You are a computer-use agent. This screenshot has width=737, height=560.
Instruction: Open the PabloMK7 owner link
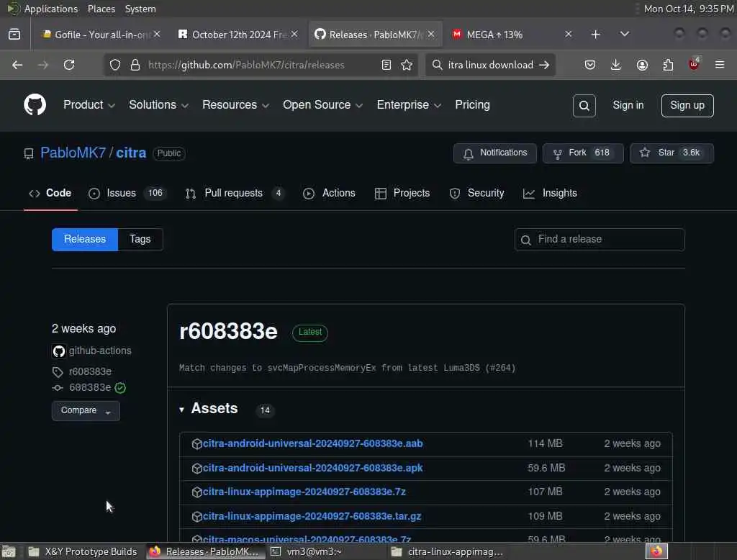pyautogui.click(x=73, y=153)
